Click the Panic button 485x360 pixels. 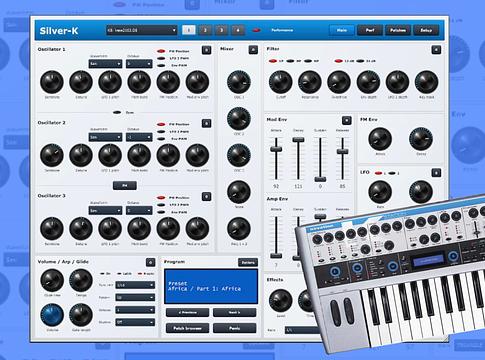point(235,328)
